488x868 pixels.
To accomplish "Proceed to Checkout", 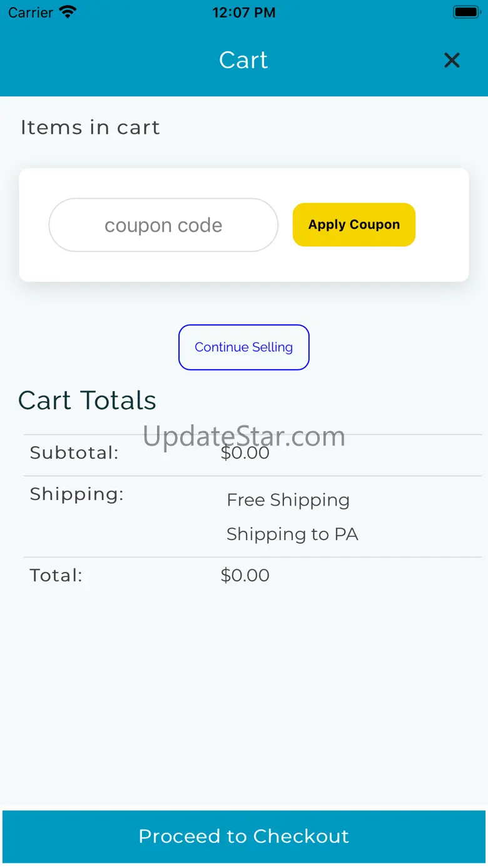I will click(244, 836).
